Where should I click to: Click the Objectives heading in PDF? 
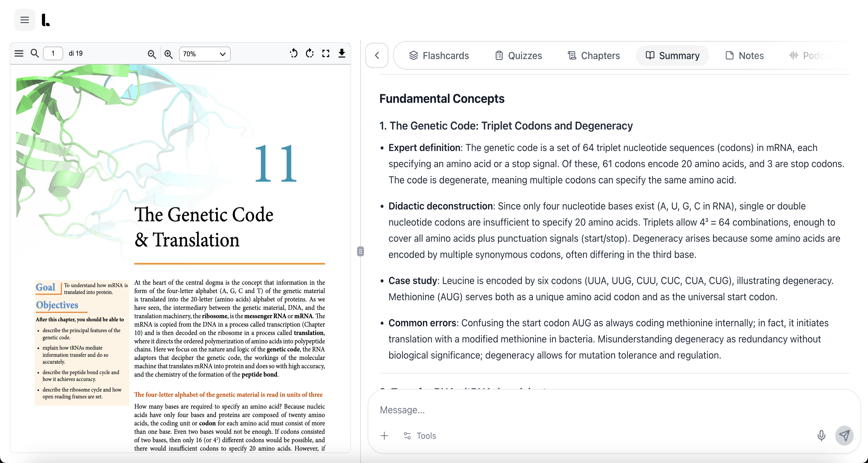click(57, 305)
